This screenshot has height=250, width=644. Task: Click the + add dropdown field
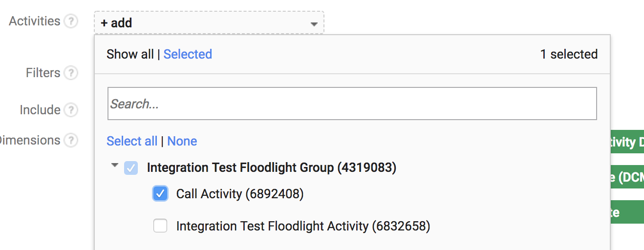209,23
